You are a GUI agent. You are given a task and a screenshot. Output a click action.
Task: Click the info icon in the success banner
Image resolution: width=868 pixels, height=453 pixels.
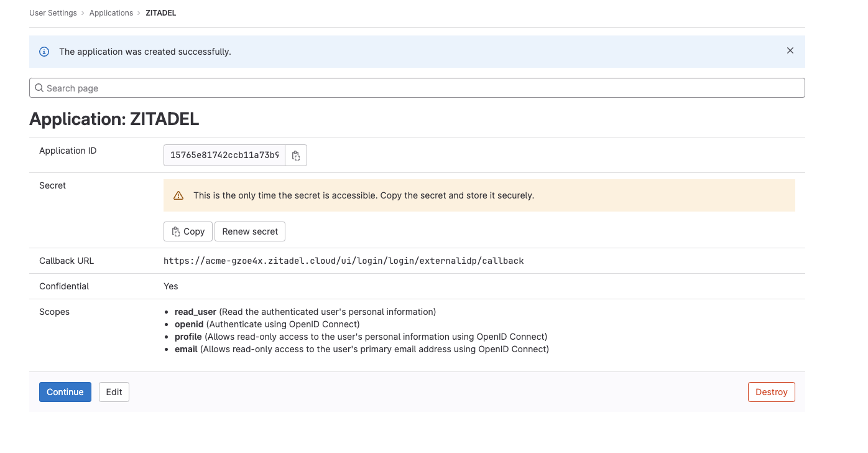(x=44, y=52)
